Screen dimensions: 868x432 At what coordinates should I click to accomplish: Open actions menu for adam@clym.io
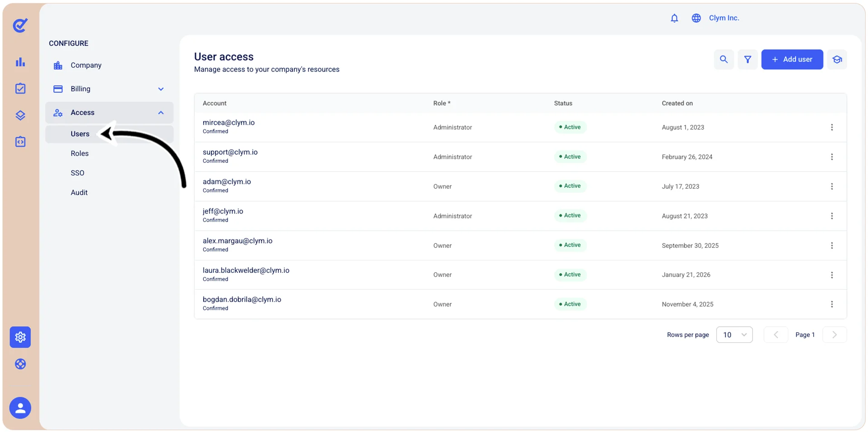[x=832, y=186]
